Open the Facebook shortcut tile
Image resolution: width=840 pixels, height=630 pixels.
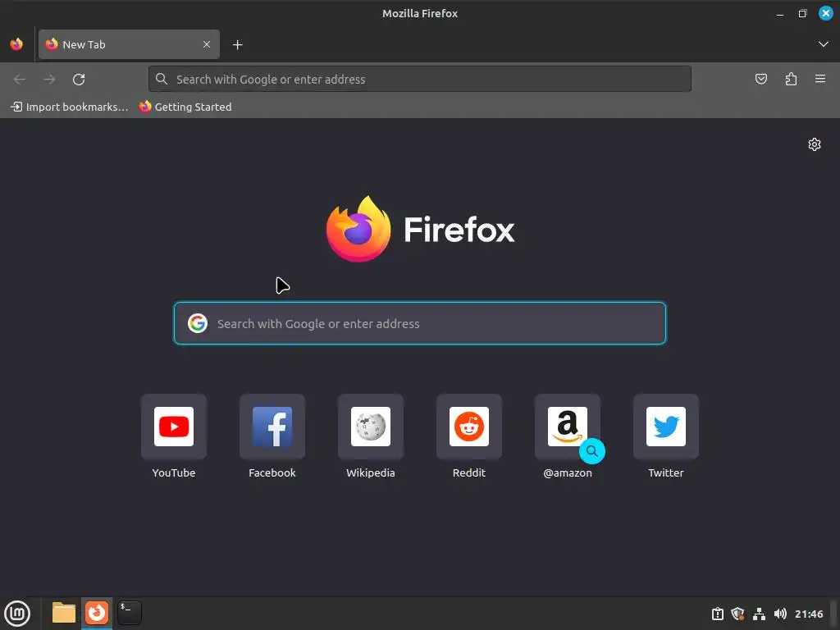[272, 427]
